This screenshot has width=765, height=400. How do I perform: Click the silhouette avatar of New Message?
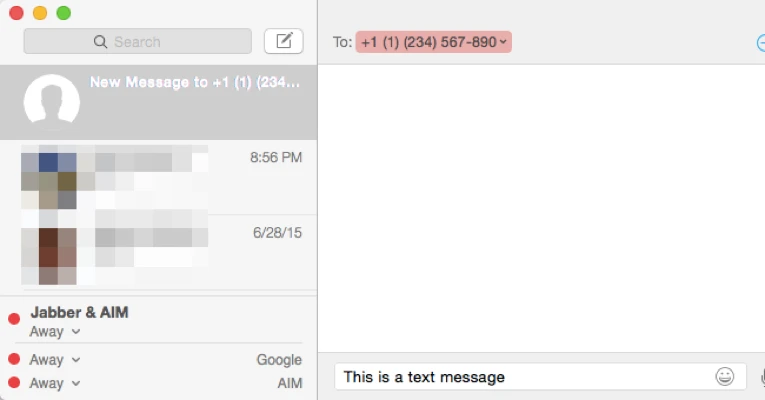coord(51,103)
